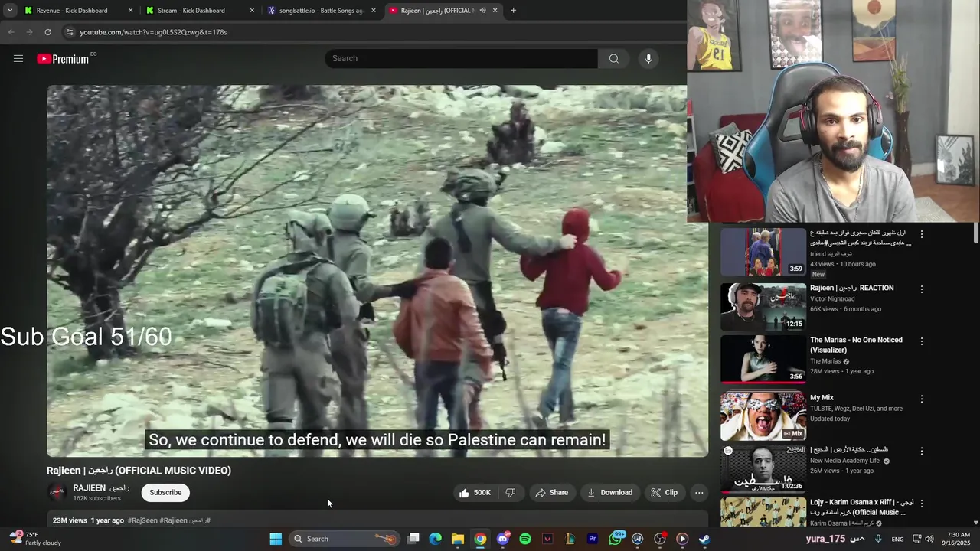This screenshot has width=980, height=551.
Task: Click the YouTube search field
Action: coord(461,58)
